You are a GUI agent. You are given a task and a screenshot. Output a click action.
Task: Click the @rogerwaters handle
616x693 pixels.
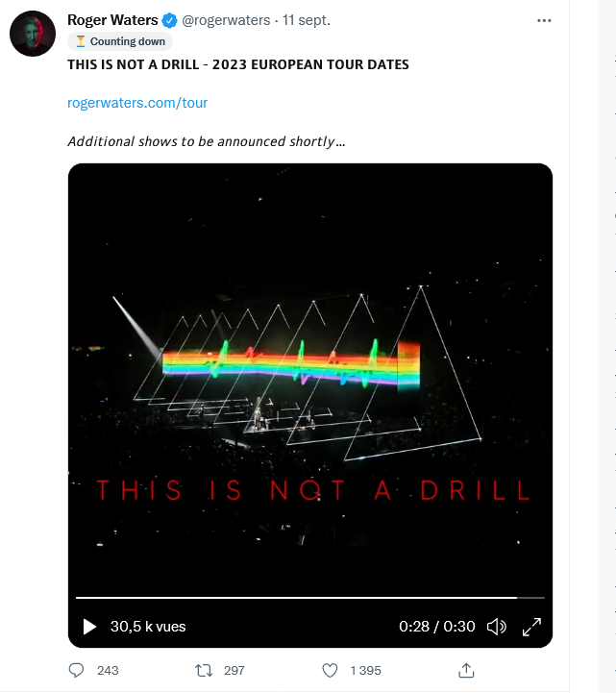[226, 20]
